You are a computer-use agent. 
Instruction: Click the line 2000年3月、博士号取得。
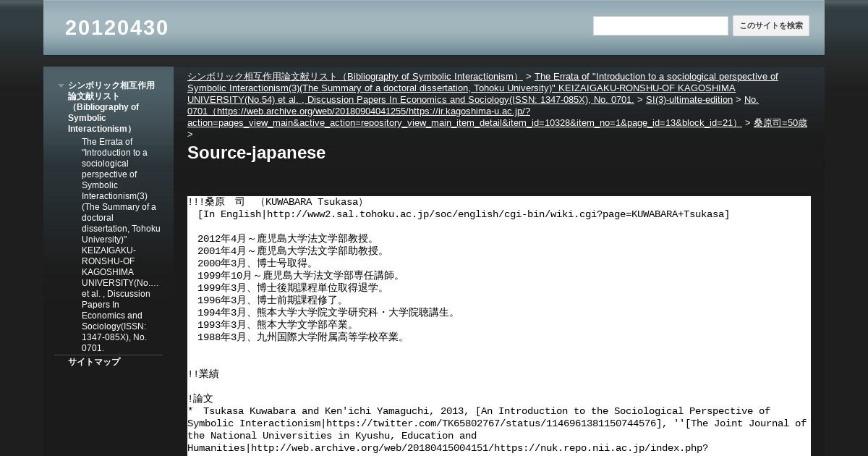tap(257, 263)
